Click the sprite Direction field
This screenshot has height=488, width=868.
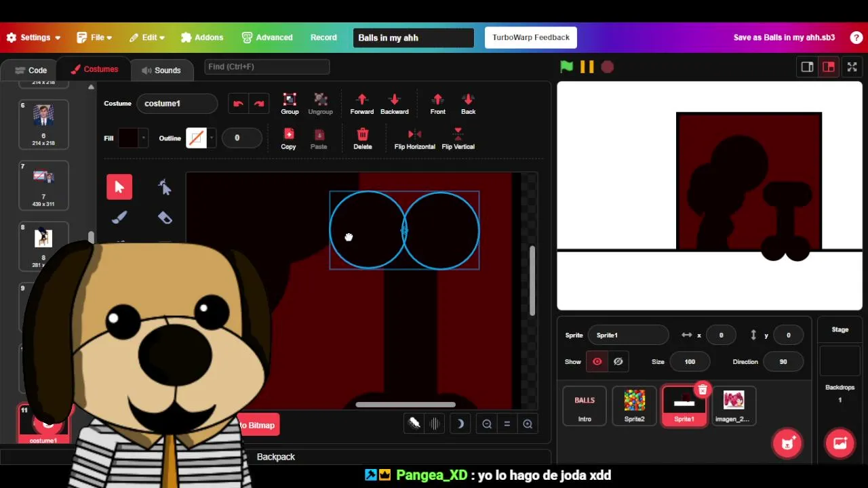pos(783,361)
